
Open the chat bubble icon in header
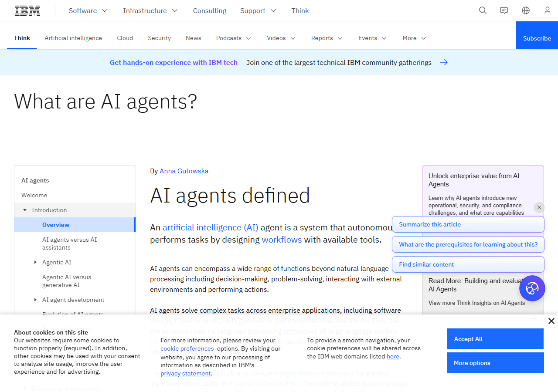pos(504,10)
